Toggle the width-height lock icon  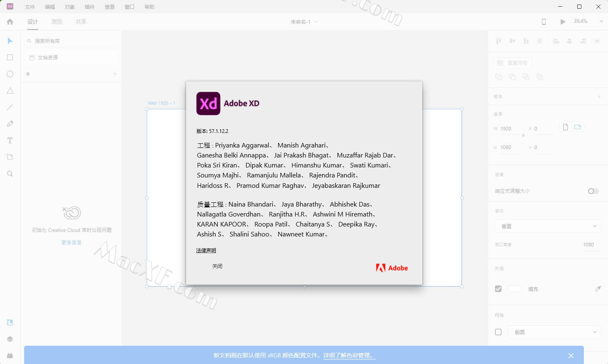(523, 135)
